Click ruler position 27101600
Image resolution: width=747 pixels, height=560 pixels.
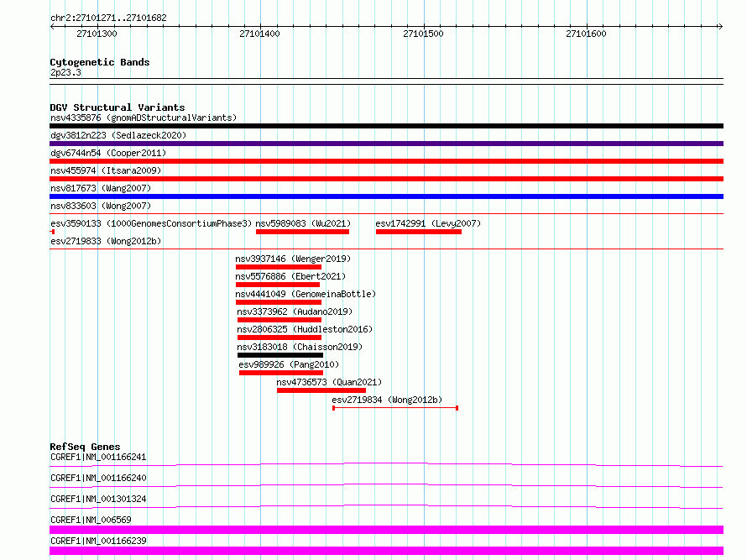586,34
